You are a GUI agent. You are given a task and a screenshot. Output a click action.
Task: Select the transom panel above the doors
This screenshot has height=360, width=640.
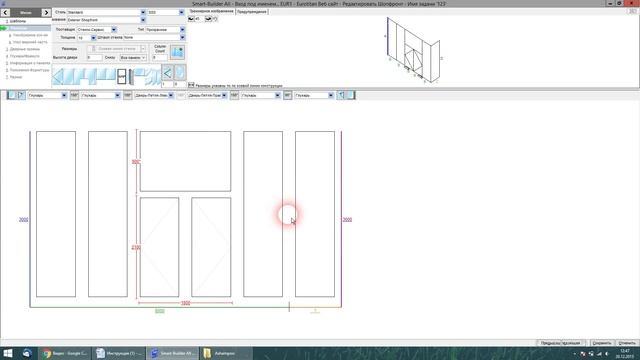click(x=185, y=161)
